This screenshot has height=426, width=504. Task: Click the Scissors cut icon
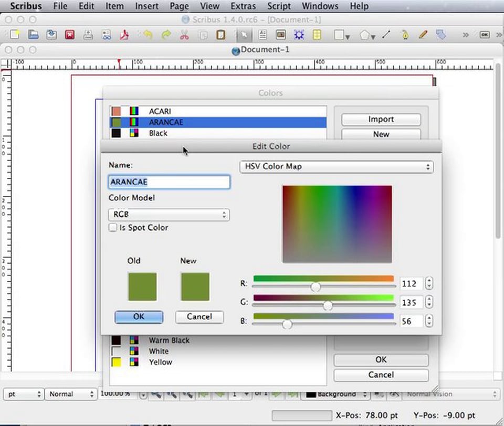tap(184, 35)
